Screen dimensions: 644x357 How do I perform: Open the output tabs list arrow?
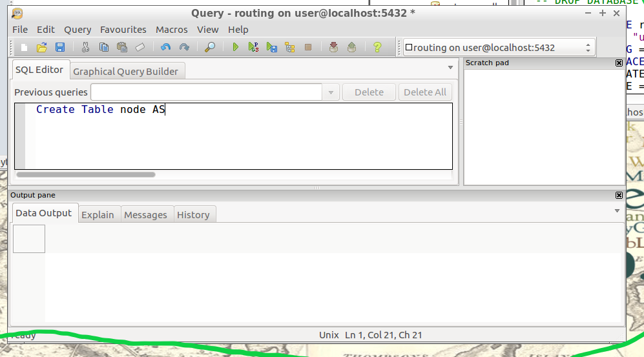617,211
